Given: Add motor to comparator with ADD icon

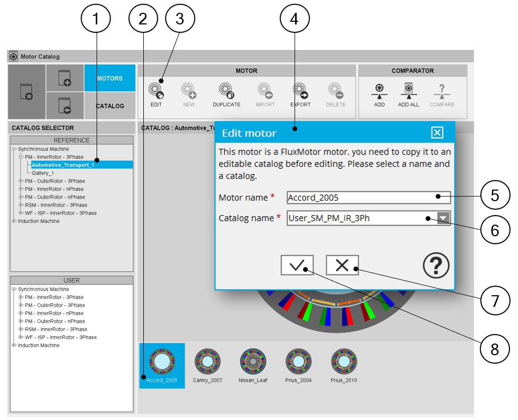Looking at the screenshot, I should click(x=379, y=92).
